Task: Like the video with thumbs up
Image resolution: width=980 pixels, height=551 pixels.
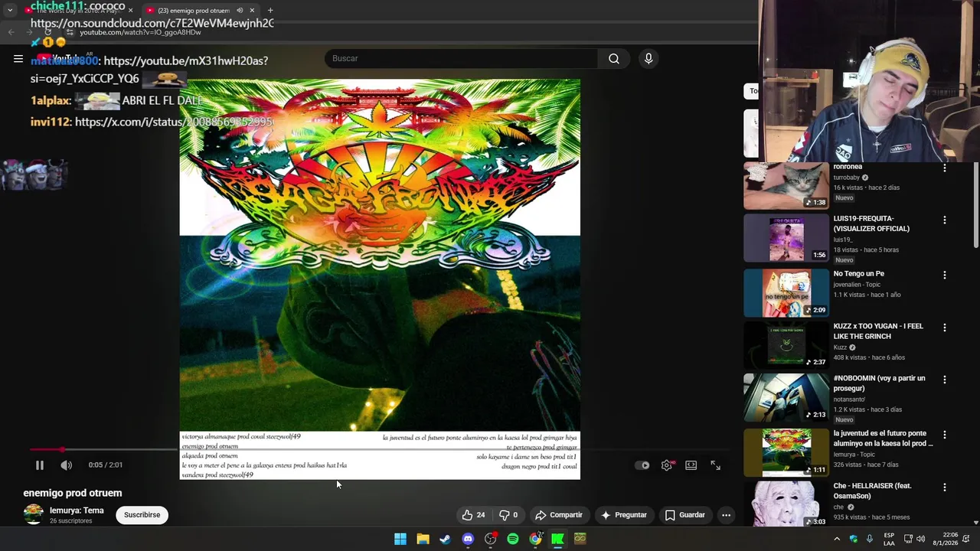Action: 474,515
